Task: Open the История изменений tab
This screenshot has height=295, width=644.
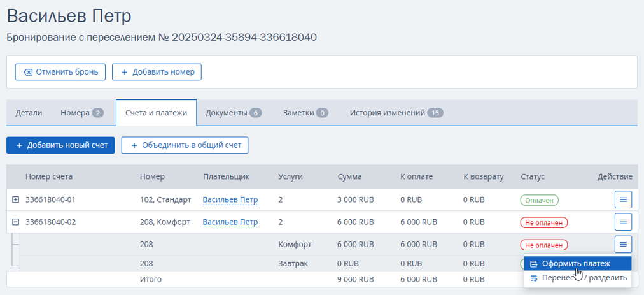Action: pyautogui.click(x=396, y=113)
